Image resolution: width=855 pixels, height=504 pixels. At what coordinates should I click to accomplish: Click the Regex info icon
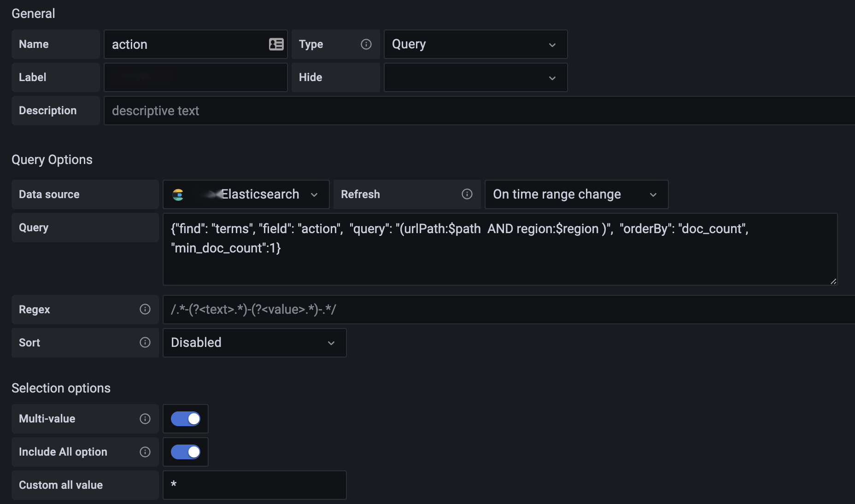pos(145,309)
